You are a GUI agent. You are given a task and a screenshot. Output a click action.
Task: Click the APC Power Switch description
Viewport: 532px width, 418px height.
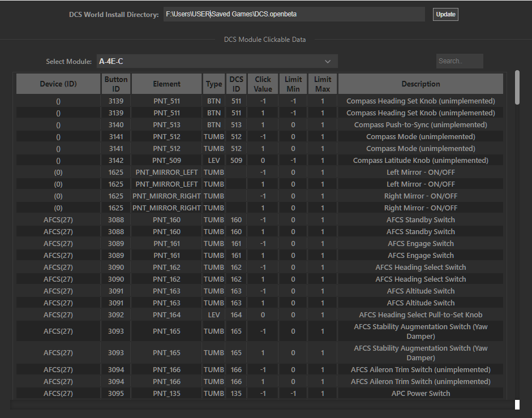click(421, 393)
